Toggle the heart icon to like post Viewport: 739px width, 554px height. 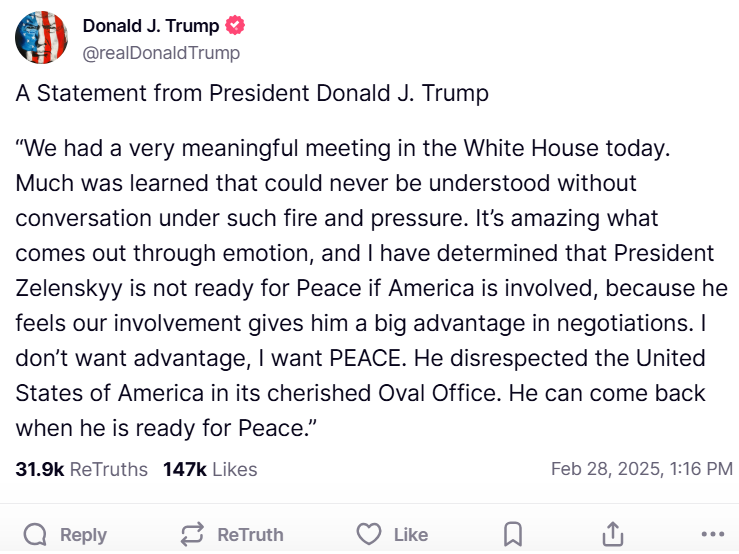coord(369,534)
